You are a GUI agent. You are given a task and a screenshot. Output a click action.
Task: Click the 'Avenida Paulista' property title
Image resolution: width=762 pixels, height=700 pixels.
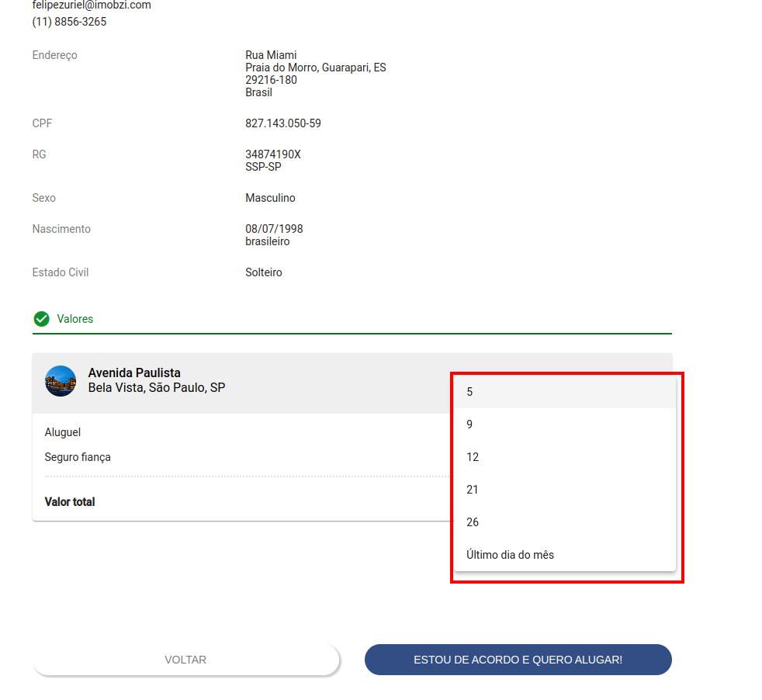134,373
